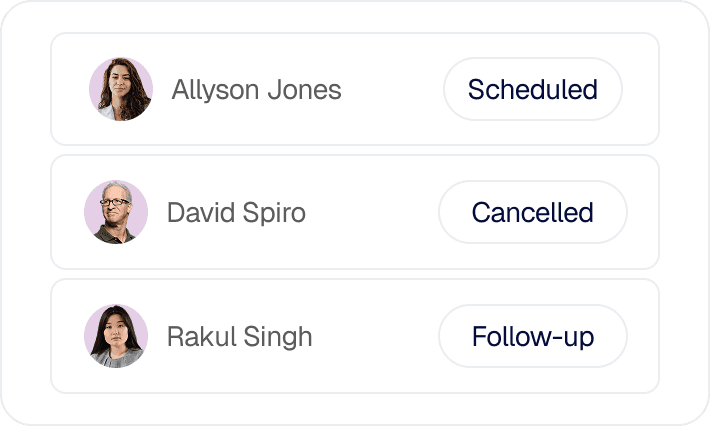Open the Allyson Jones name link
This screenshot has width=710, height=426.
click(256, 90)
